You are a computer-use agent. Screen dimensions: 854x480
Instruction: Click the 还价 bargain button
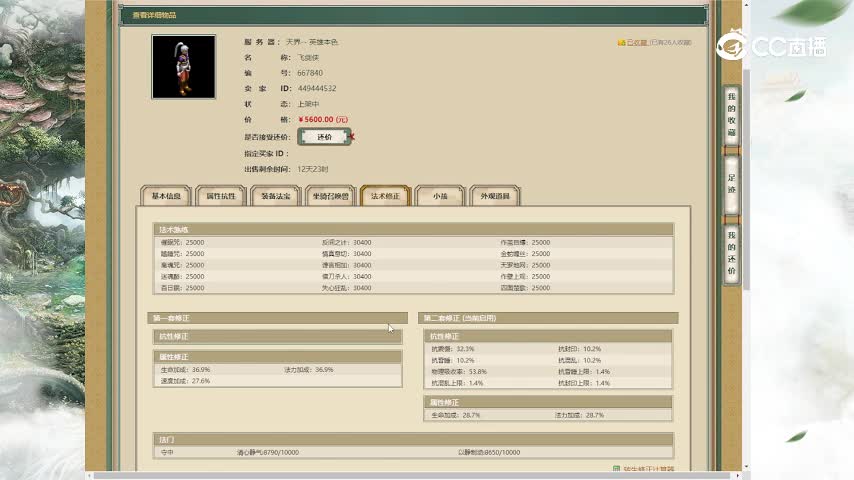(324, 136)
